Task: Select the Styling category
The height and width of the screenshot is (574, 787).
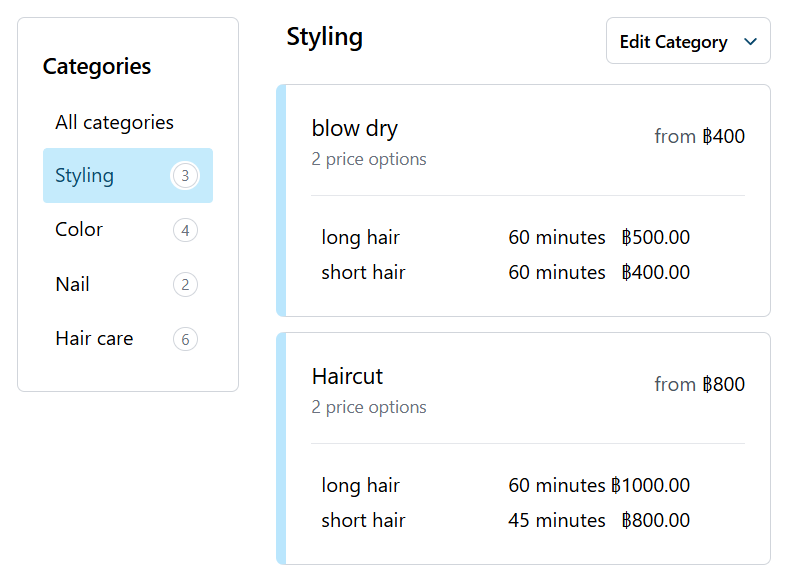Action: (x=85, y=176)
